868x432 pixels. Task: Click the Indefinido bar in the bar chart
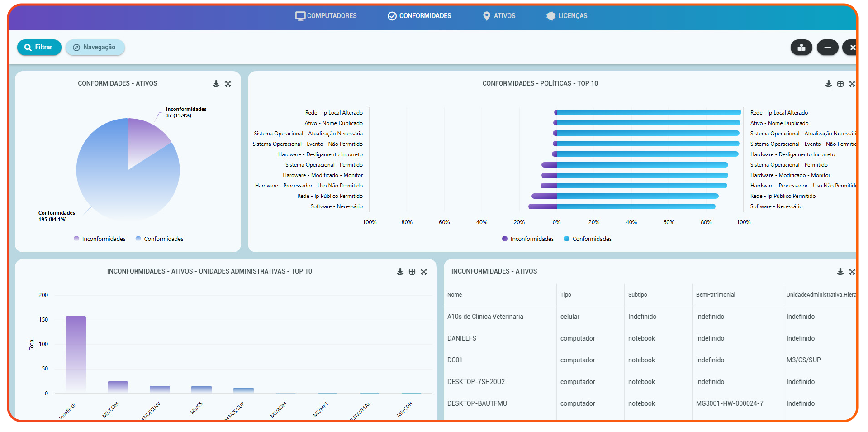point(76,353)
